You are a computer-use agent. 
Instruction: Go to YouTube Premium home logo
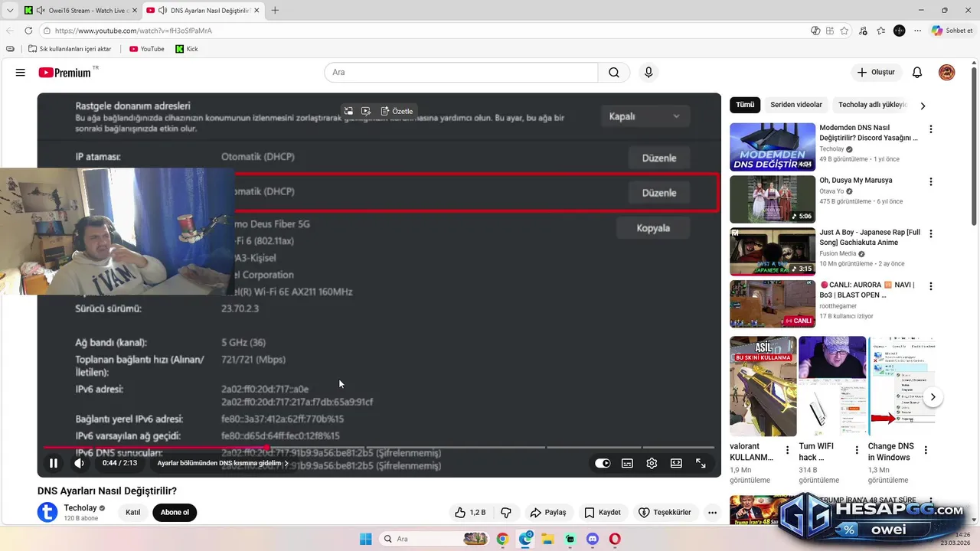click(x=65, y=73)
